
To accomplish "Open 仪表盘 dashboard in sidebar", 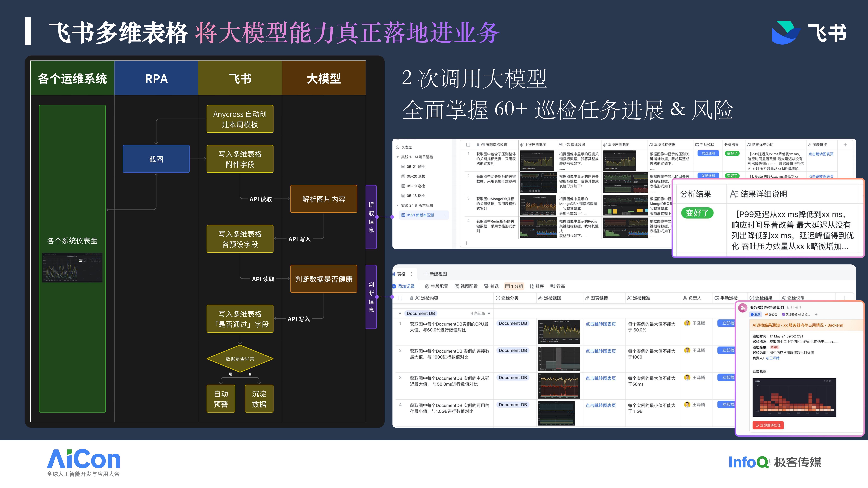I will click(404, 147).
